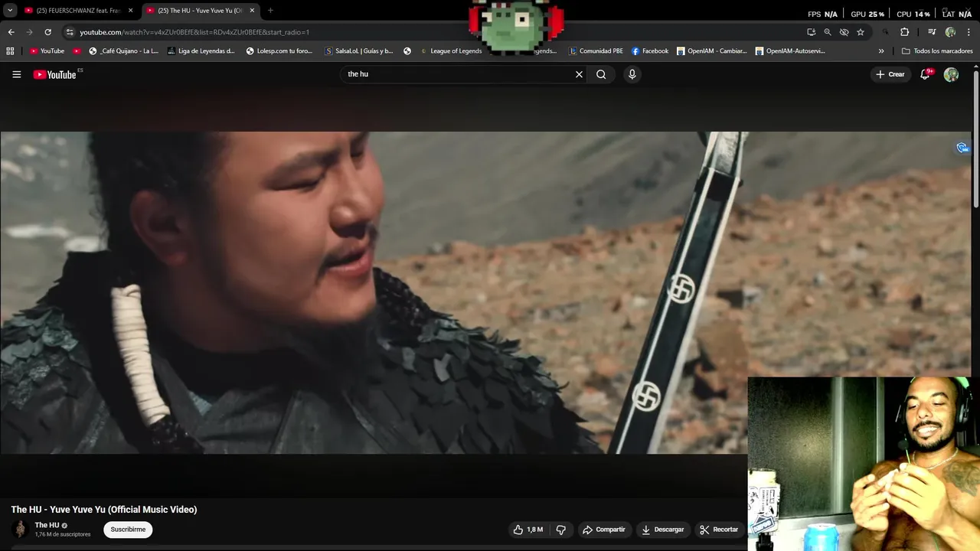Bookmark this page with the star
The image size is (980, 551).
point(861,32)
